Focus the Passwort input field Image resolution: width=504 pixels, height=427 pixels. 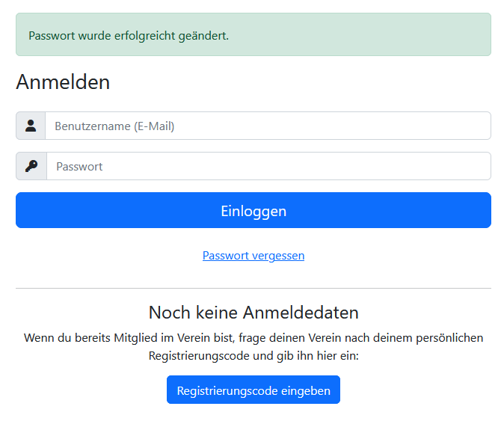pos(268,166)
